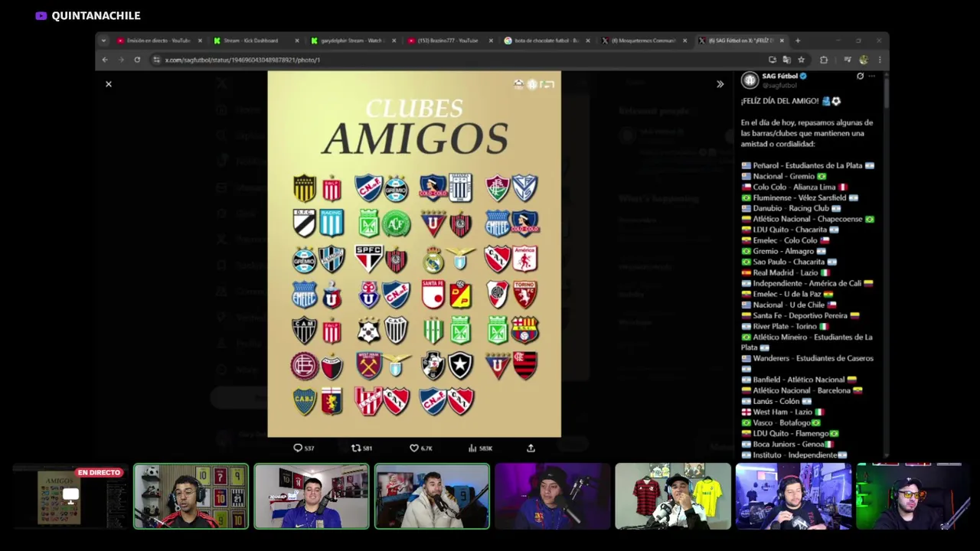Click the translate page icon in address bar
The image size is (980, 551).
tap(786, 60)
